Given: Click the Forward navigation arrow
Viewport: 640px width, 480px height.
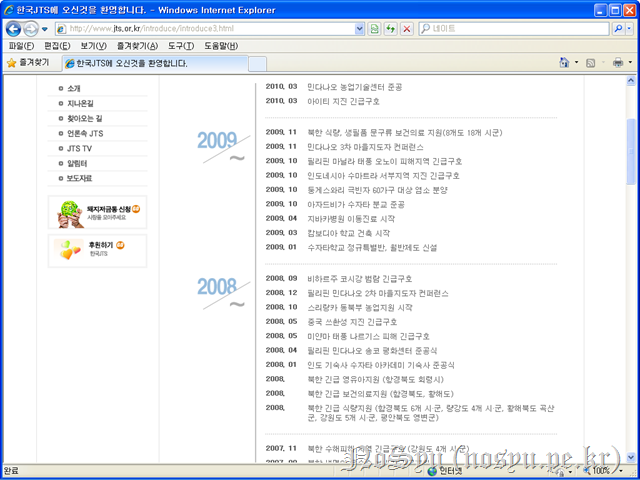Looking at the screenshot, I should [32, 28].
